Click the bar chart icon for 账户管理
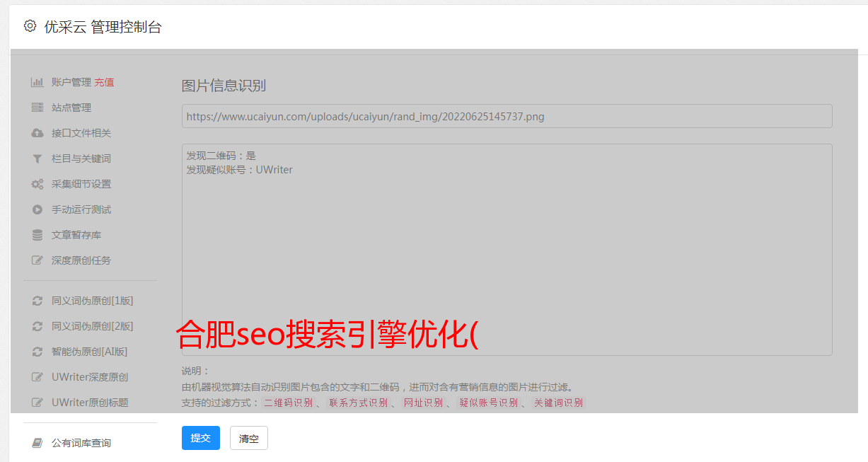This screenshot has height=462, width=868. pyautogui.click(x=37, y=82)
